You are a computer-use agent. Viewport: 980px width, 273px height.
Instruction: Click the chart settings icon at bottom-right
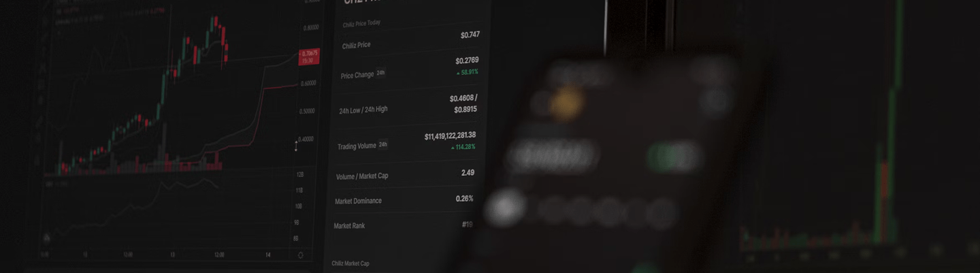click(300, 255)
